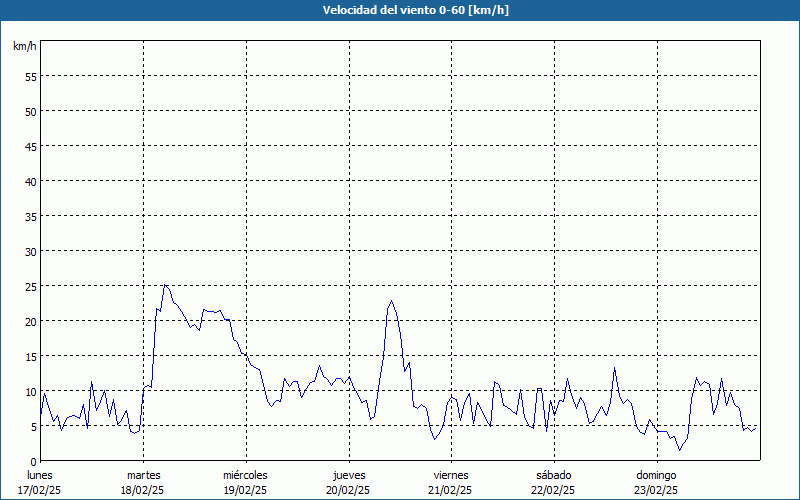Click the 'viernes' day label
800x500 pixels.
point(451,475)
